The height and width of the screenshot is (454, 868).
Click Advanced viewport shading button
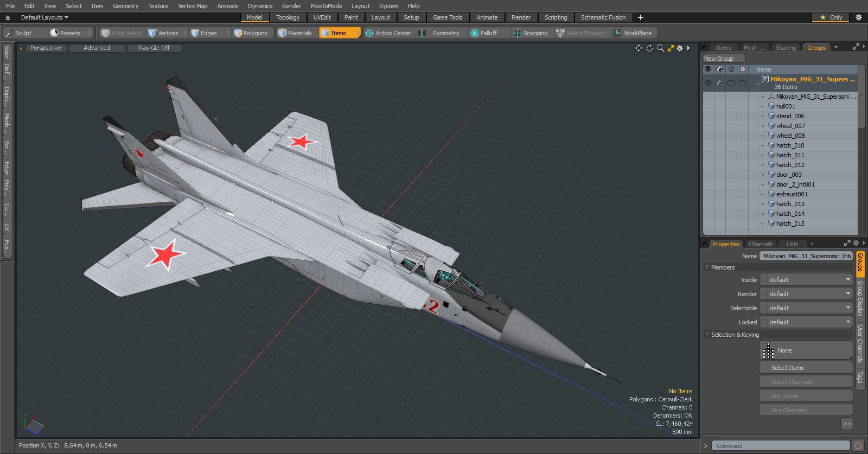coord(97,48)
